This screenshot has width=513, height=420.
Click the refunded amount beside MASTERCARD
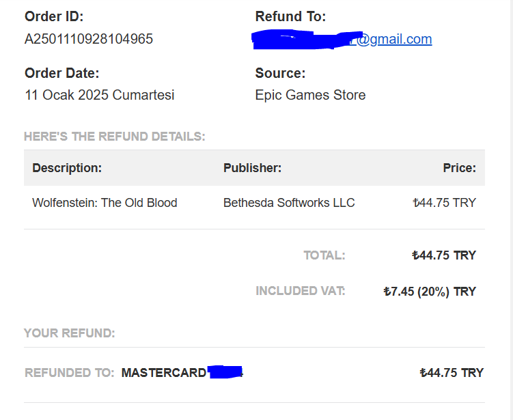click(x=452, y=373)
